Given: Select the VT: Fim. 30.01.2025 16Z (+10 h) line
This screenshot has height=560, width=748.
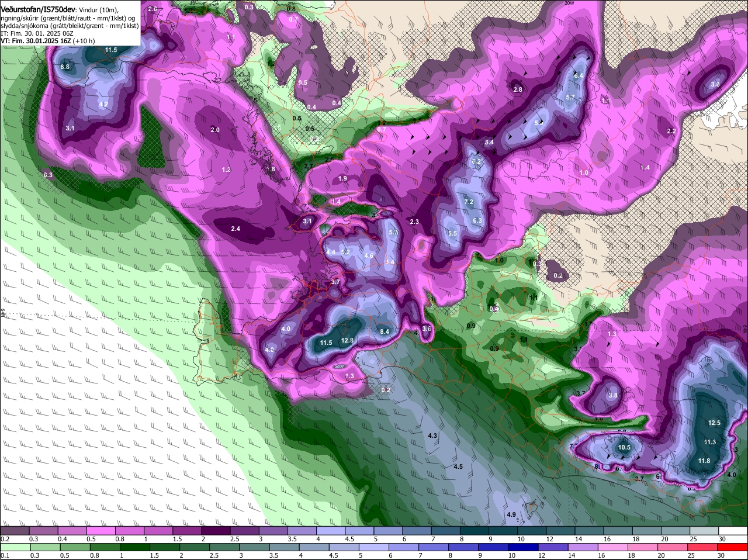Looking at the screenshot, I should 49,41.
